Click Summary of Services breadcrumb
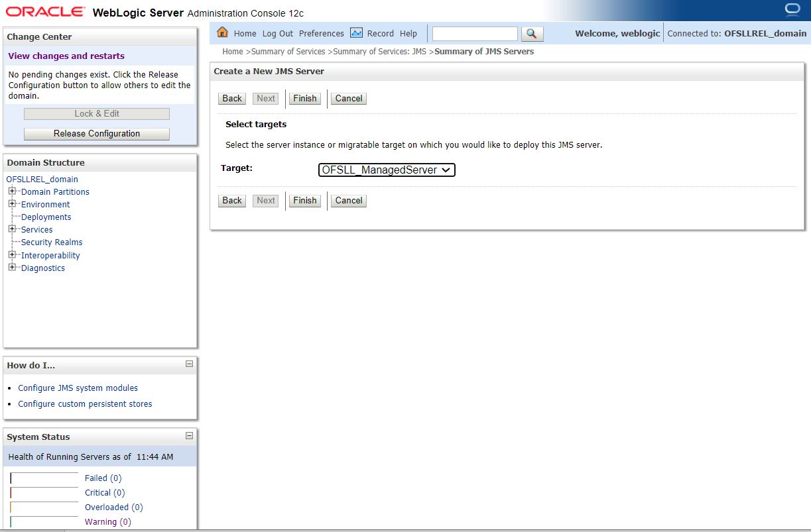The width and height of the screenshot is (811, 532). (x=288, y=51)
